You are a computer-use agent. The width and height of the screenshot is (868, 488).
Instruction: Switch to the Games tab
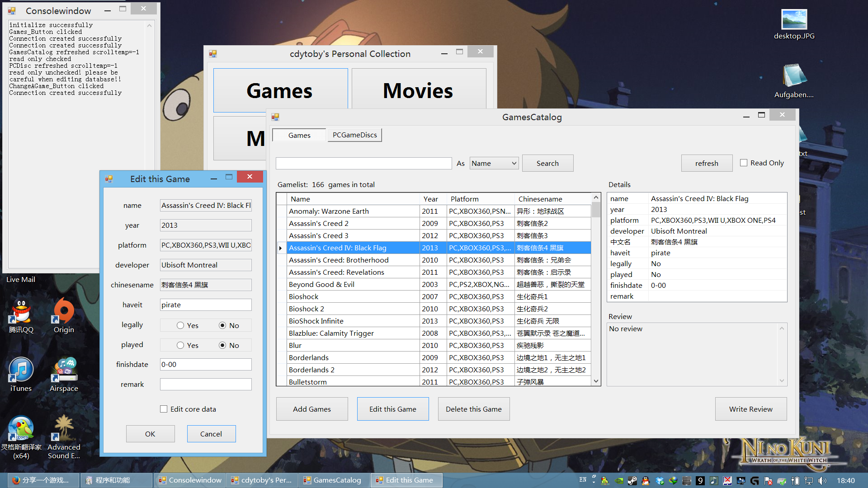point(299,135)
